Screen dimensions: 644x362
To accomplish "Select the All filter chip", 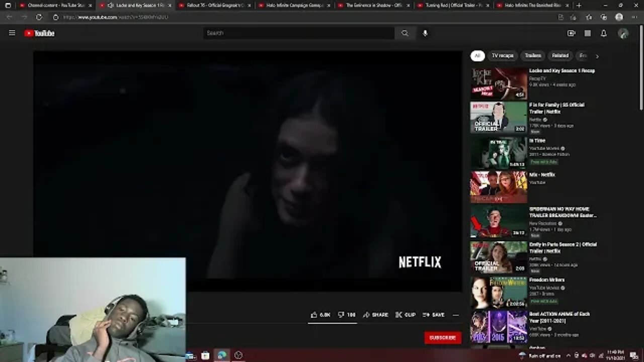I will (x=477, y=56).
